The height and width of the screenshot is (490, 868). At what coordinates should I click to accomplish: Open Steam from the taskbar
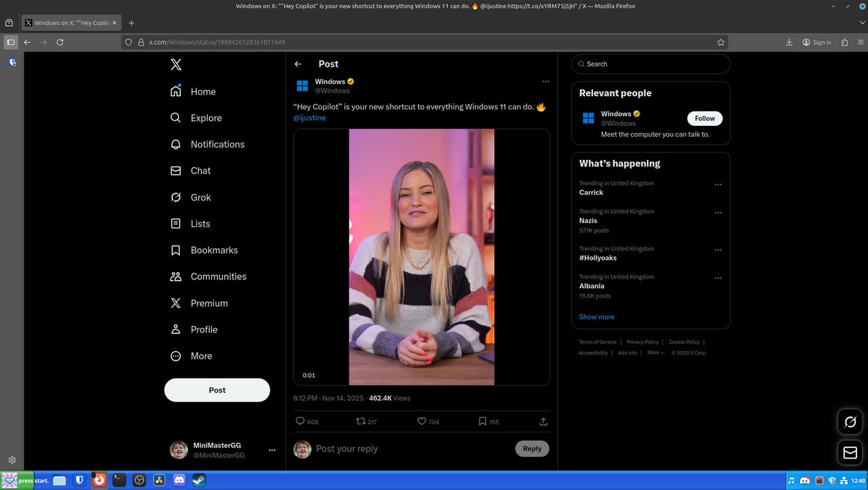point(198,480)
